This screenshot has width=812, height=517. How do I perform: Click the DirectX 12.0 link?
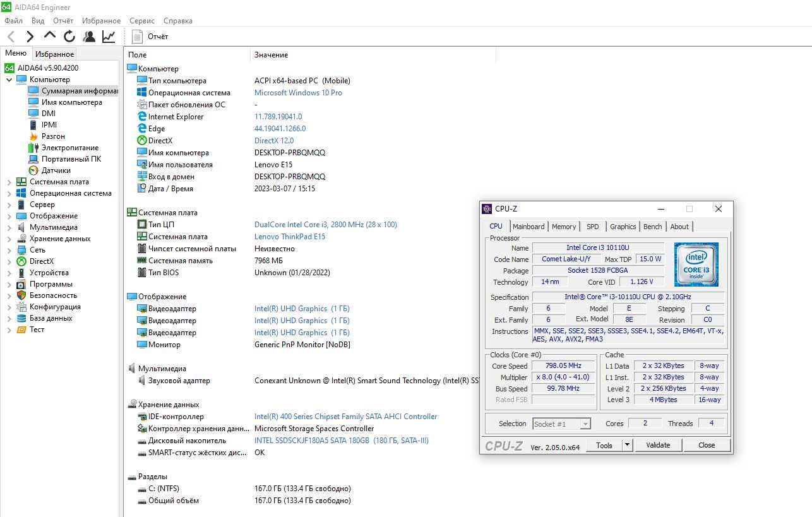point(274,141)
